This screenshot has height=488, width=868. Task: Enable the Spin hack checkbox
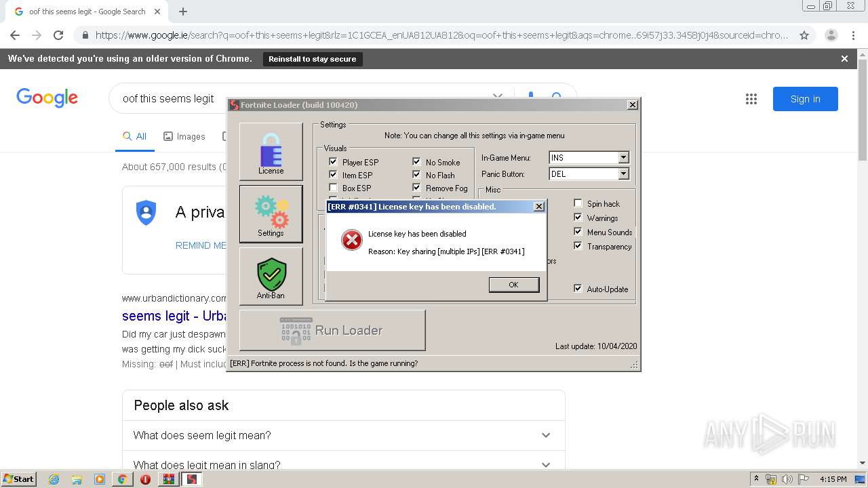coord(578,203)
